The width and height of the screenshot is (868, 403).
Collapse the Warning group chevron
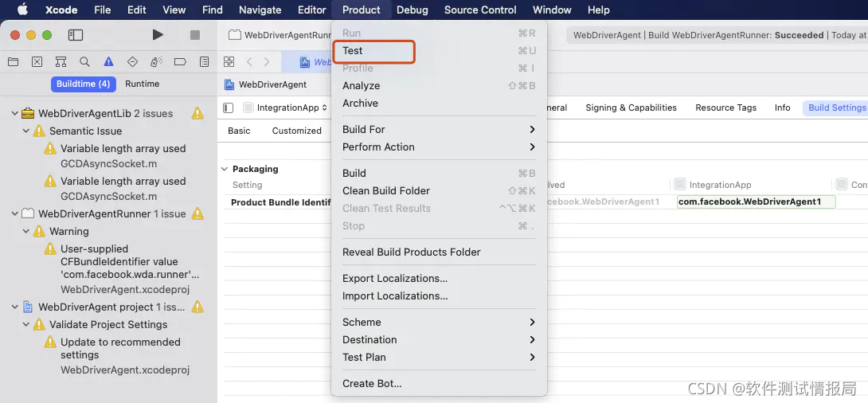[26, 232]
